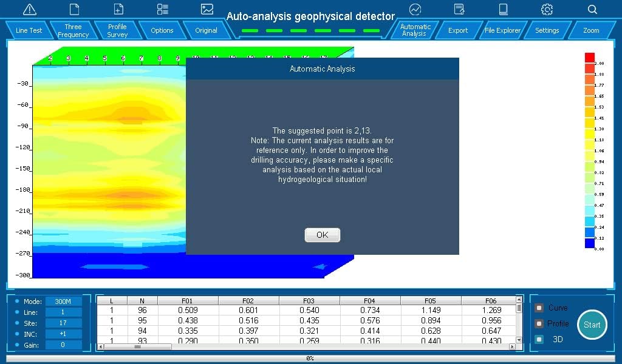Change the INC +1 setting

(63, 334)
